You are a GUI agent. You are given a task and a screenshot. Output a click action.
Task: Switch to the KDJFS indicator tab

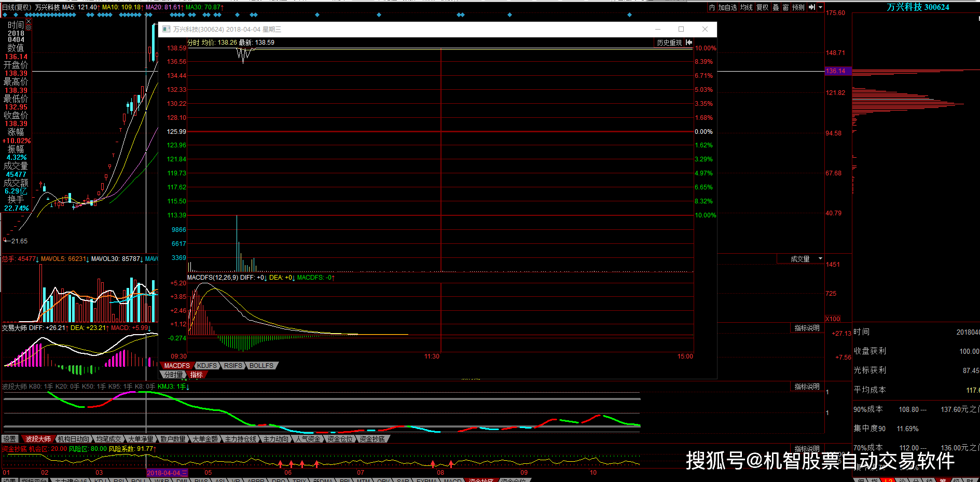[206, 366]
